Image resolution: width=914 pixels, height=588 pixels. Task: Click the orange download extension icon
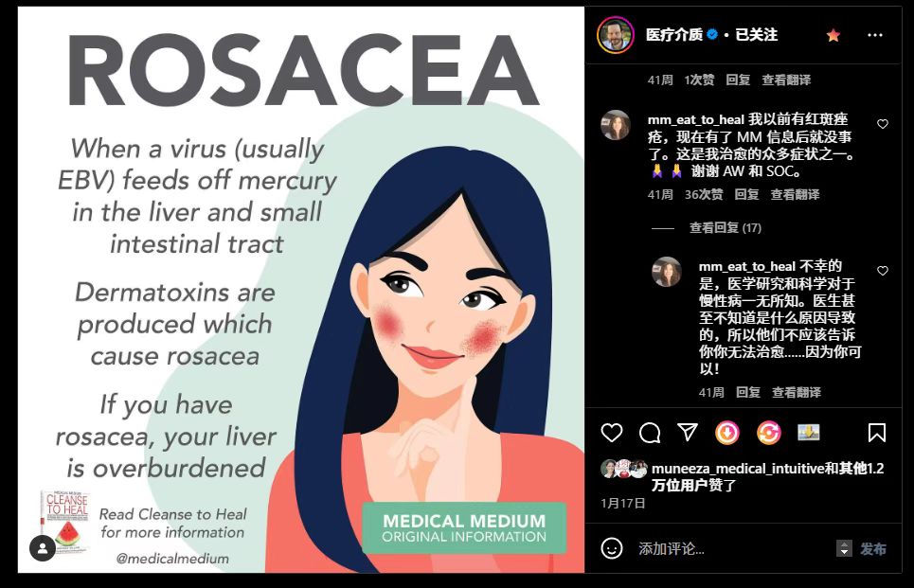[726, 433]
